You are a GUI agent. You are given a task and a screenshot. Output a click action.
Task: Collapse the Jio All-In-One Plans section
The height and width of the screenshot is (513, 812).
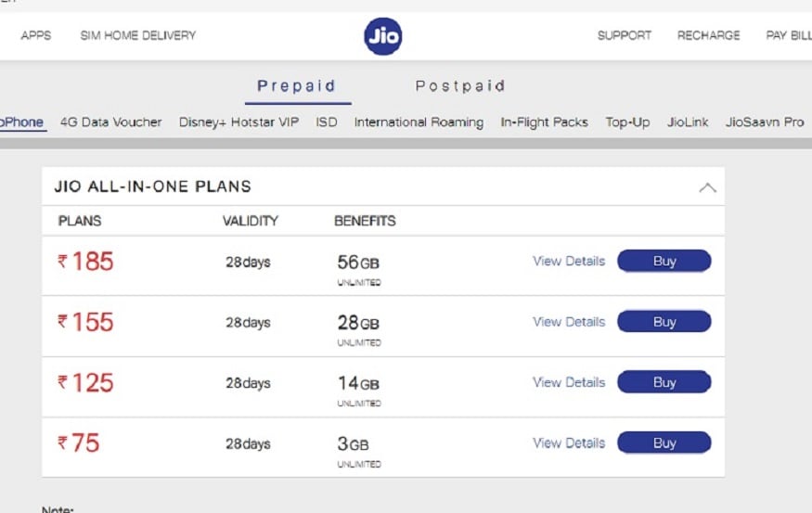(707, 187)
